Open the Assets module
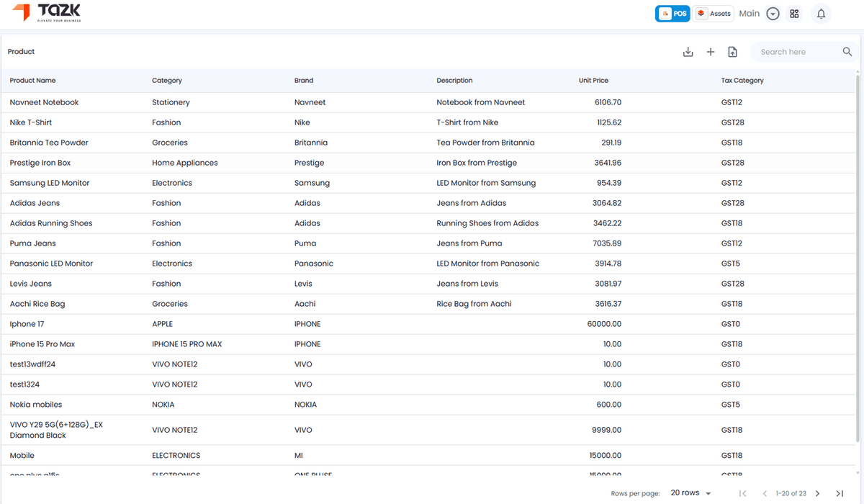Viewport: 864px width, 504px height. pyautogui.click(x=714, y=14)
